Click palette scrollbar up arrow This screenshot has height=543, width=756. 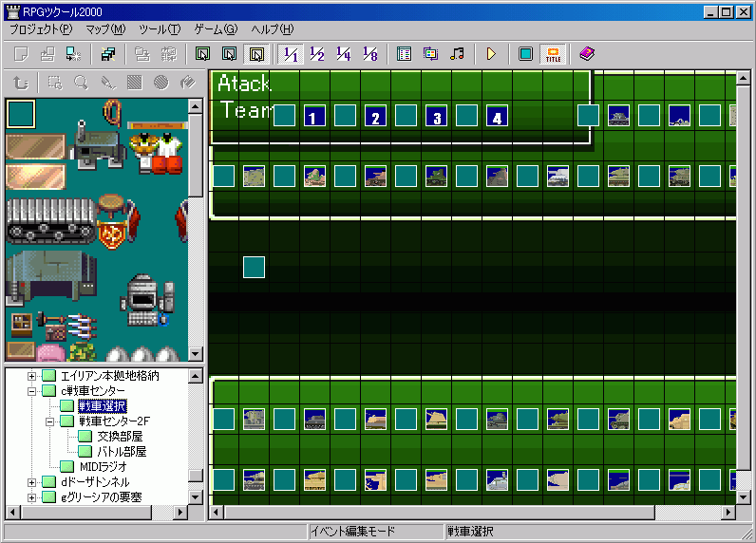pos(195,106)
